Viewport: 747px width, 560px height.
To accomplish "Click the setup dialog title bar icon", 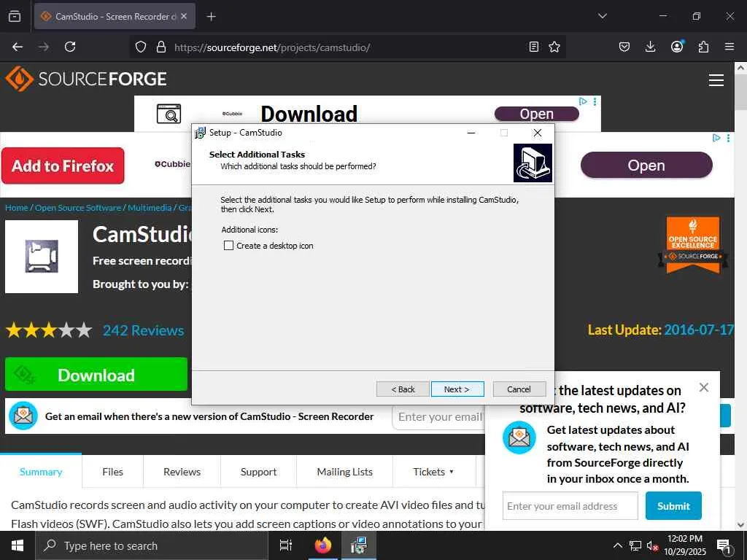I will click(x=200, y=133).
